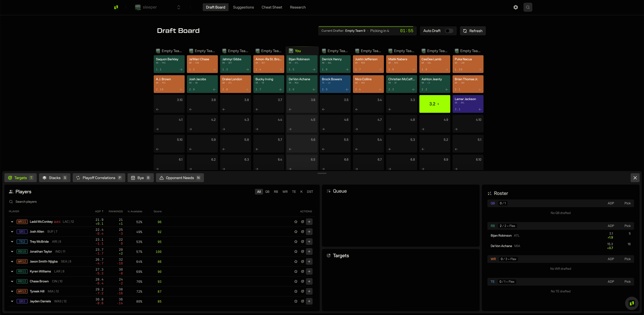Expand the Trey McBride player row
Image resolution: width=644 pixels, height=315 pixels.
point(12,242)
